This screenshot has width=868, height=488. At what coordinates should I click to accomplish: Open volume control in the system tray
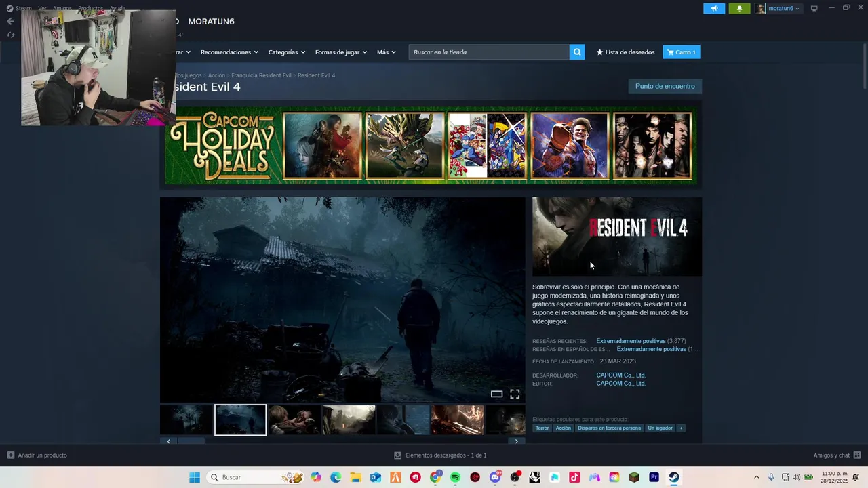click(796, 477)
